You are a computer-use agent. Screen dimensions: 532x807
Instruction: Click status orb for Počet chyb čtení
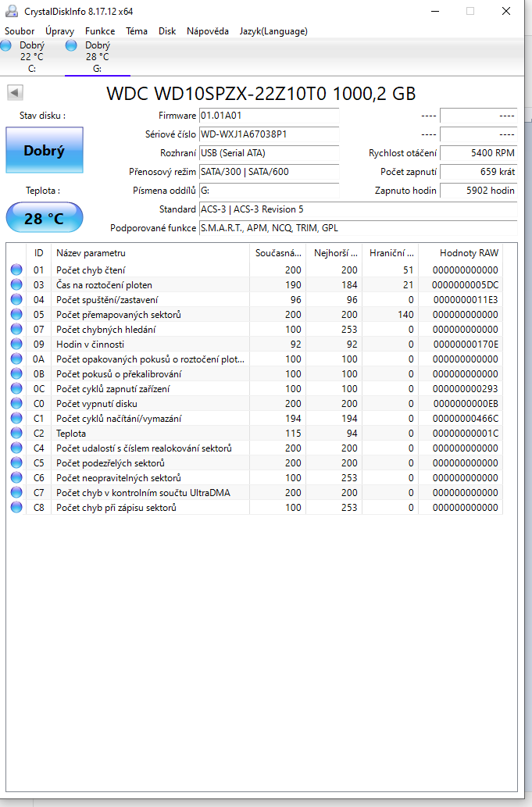click(16, 270)
